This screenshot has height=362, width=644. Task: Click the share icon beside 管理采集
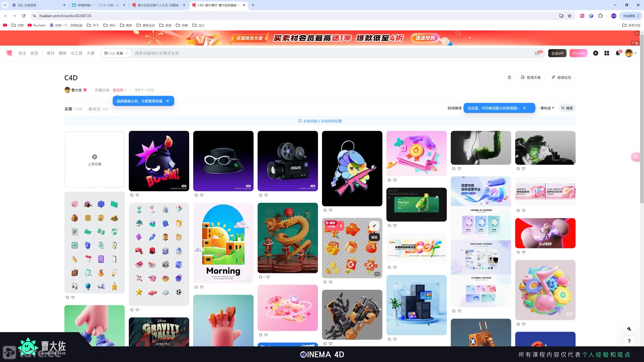point(509,77)
